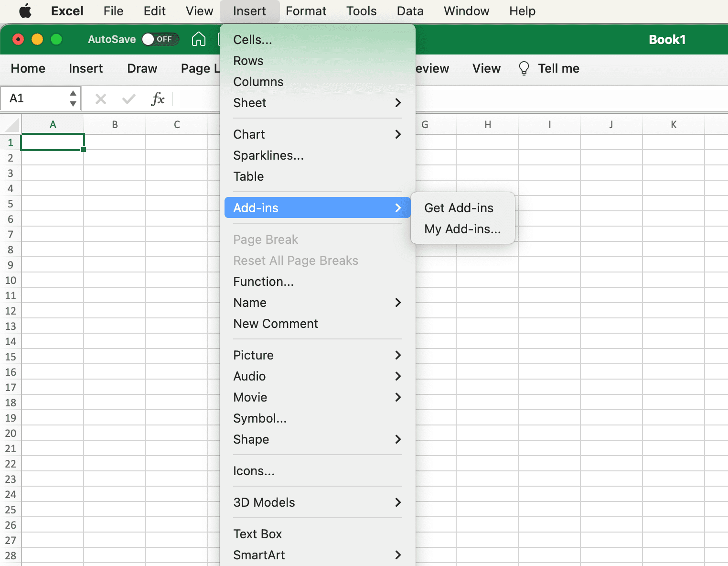Open the View menu in menu bar
The width and height of the screenshot is (728, 566).
click(x=199, y=11)
